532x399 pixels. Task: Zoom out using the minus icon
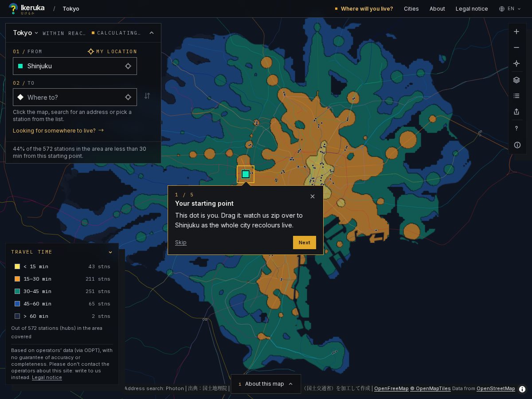coord(516,47)
